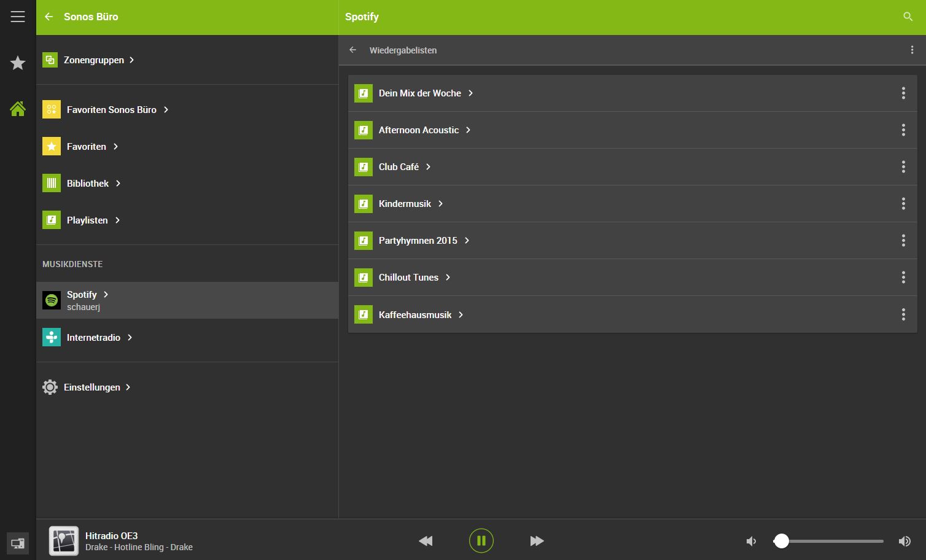Open more options for Afternoon Acoustic
Screen dimensions: 926x560
click(x=903, y=130)
